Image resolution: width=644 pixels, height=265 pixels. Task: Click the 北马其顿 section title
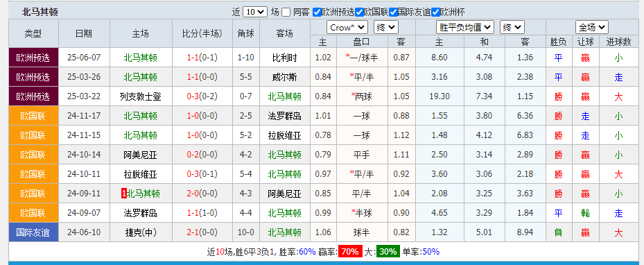pos(40,12)
